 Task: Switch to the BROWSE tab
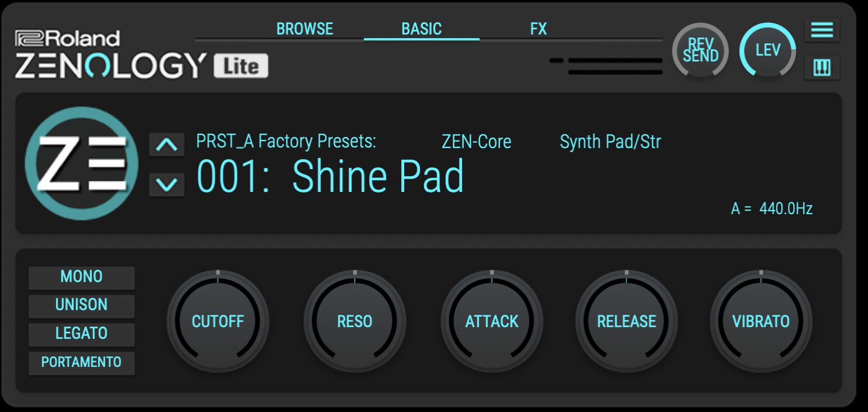[x=305, y=29]
